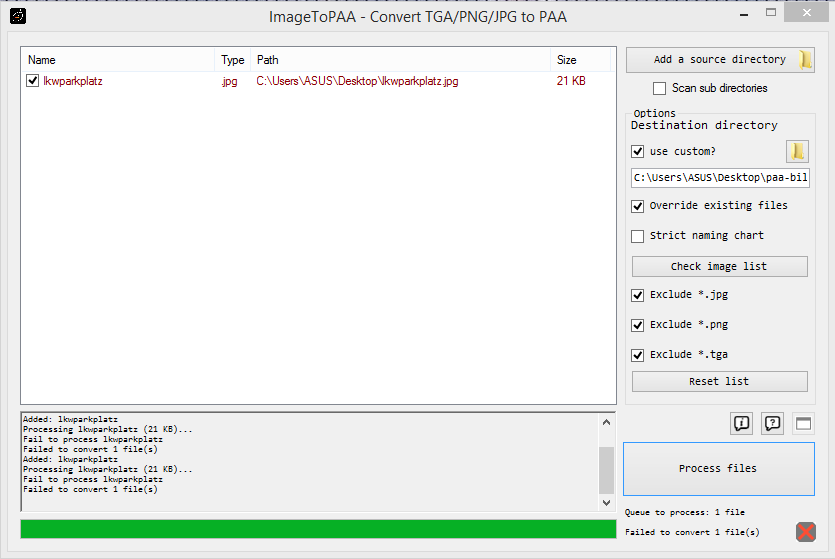Disable Override existing files
The height and width of the screenshot is (559, 835).
638,206
